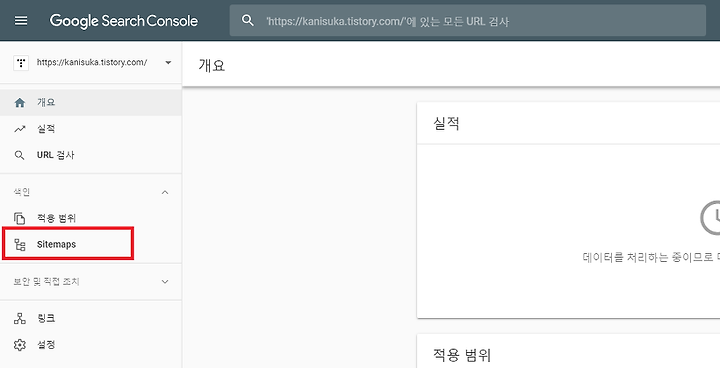Click the trend line icon for 실적
This screenshot has width=720, height=368.
(x=20, y=129)
